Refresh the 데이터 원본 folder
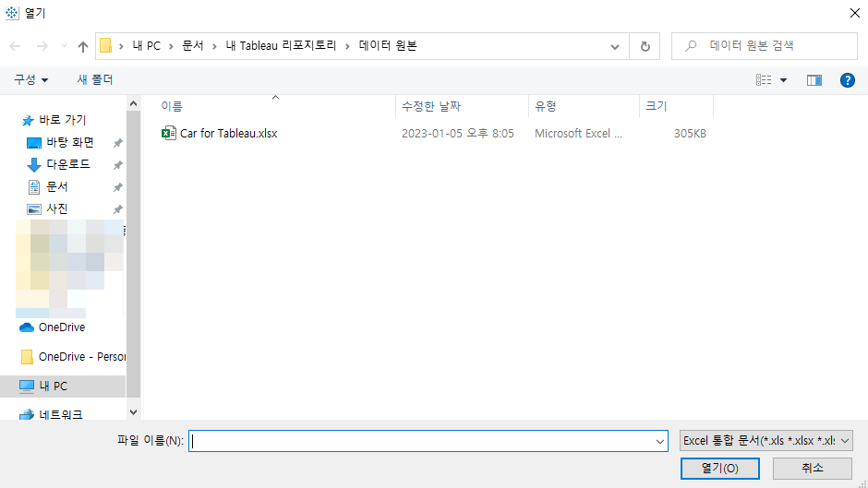The image size is (868, 488). tap(645, 46)
